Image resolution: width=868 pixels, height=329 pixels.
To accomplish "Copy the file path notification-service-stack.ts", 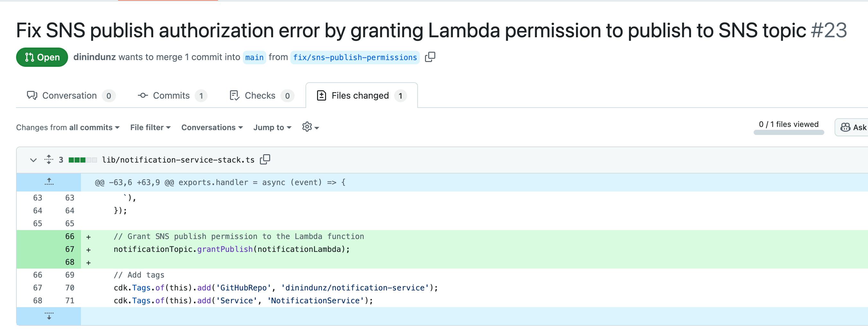I will pyautogui.click(x=265, y=159).
